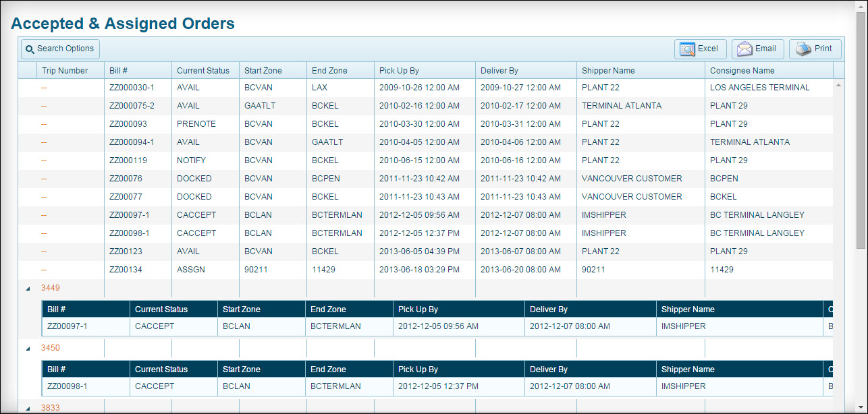Open trip 3833 link
Image resolution: width=868 pixels, height=414 pixels.
coord(51,408)
